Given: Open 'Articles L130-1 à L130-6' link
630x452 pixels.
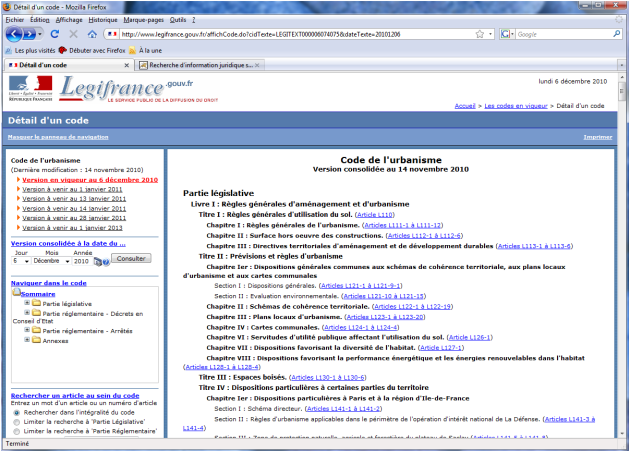Looking at the screenshot, I should pyautogui.click(x=327, y=378).
